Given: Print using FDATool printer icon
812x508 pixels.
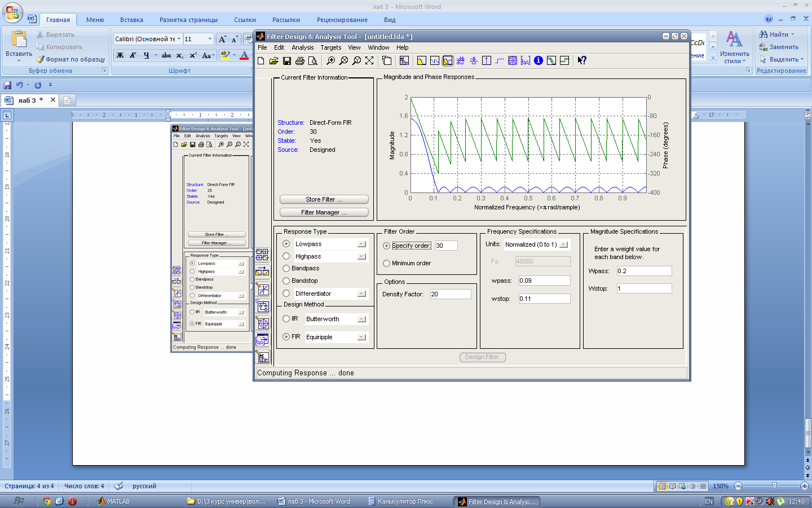Looking at the screenshot, I should pos(300,60).
